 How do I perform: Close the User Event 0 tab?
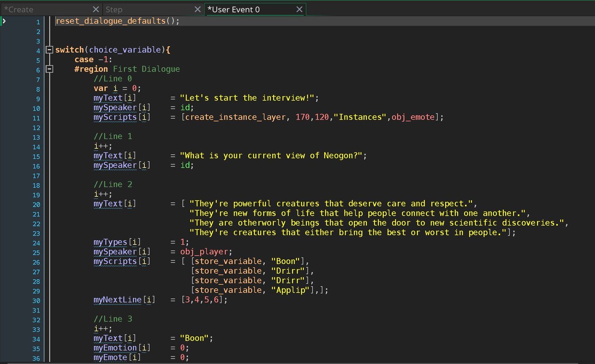pyautogui.click(x=299, y=9)
